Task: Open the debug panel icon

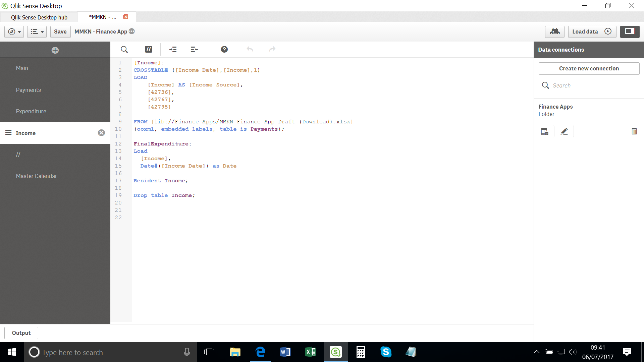Action: pos(555,32)
